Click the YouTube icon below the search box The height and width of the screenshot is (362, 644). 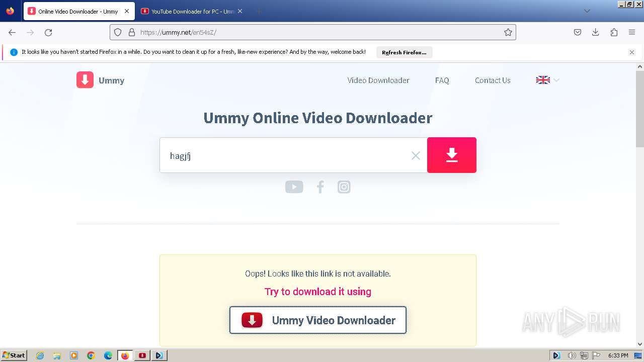[x=294, y=187]
